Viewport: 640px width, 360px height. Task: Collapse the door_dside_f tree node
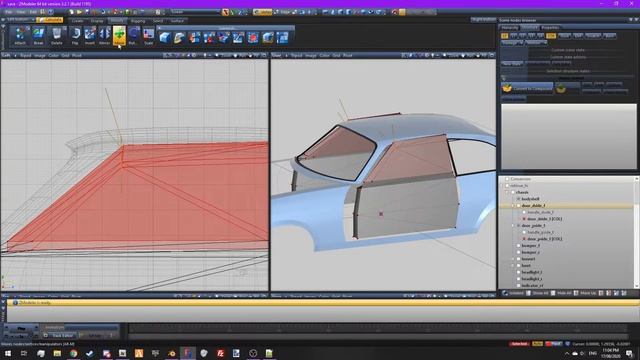(x=513, y=206)
